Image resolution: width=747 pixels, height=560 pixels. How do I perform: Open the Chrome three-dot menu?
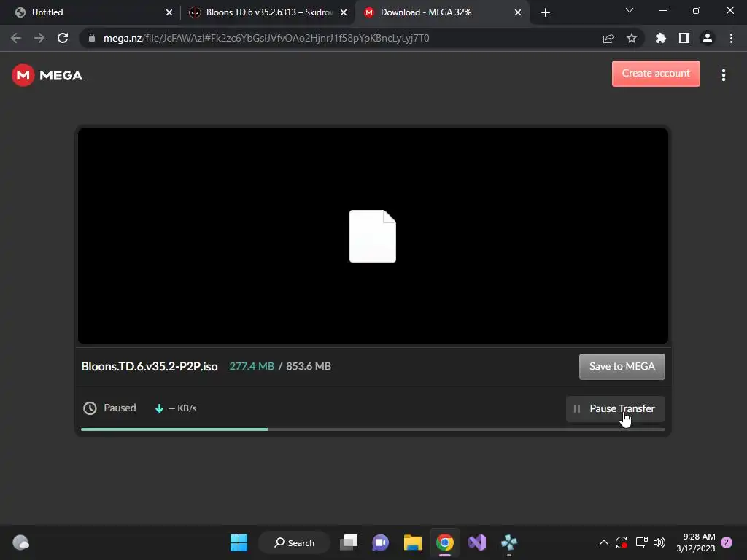tap(731, 38)
